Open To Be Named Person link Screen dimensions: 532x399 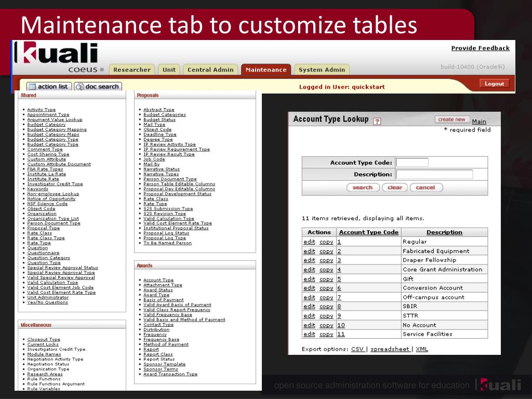click(x=167, y=243)
